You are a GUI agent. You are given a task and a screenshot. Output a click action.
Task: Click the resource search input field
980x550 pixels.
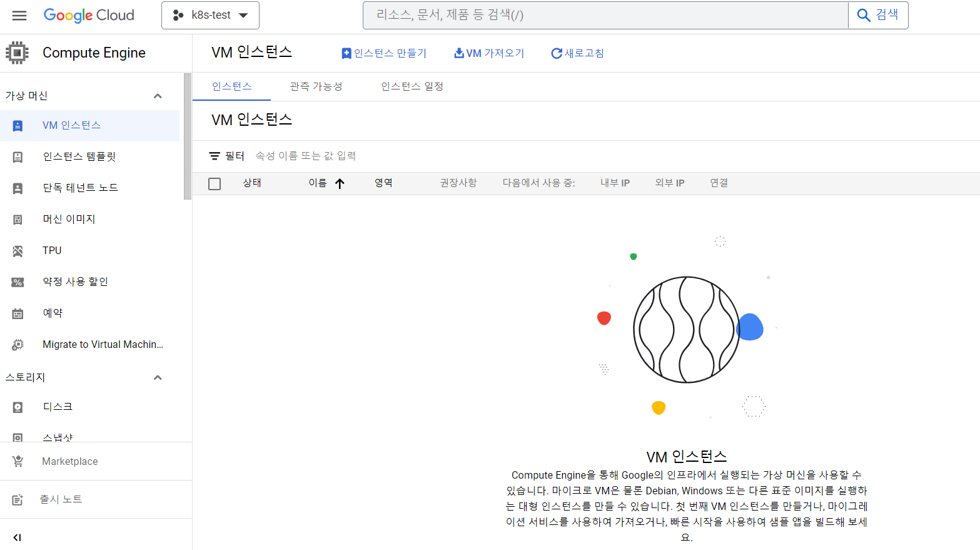pos(605,15)
